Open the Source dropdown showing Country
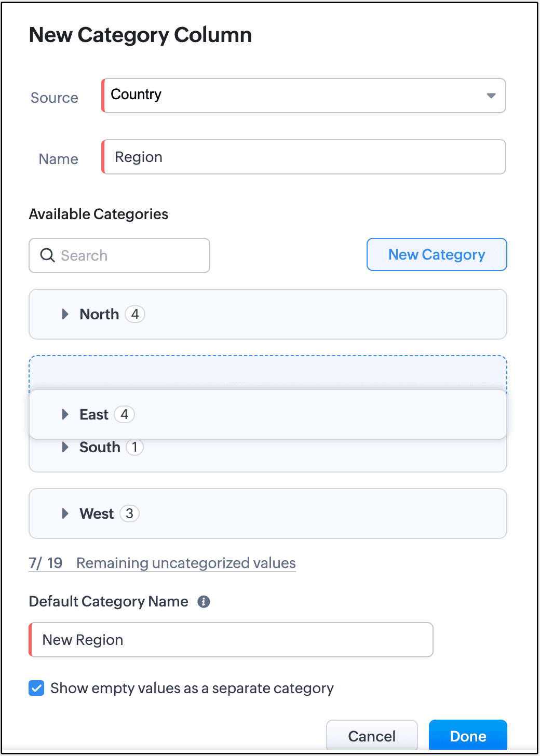Image resolution: width=540 pixels, height=756 pixels. coord(304,96)
